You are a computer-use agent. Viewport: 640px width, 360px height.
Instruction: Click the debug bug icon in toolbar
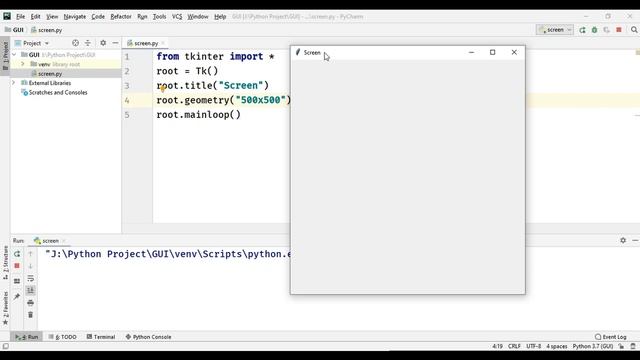pos(595,30)
